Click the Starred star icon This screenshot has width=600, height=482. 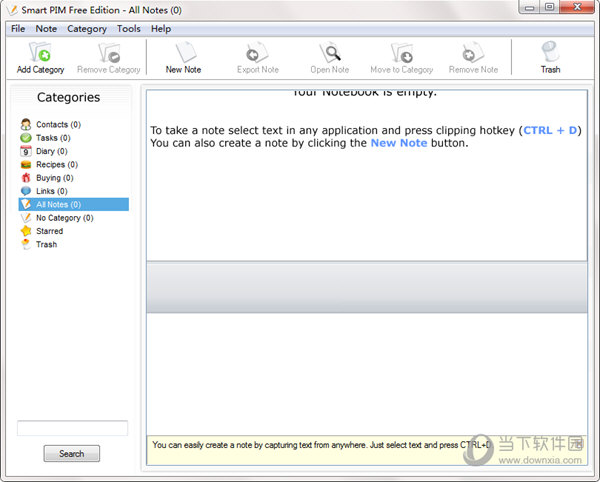26,231
